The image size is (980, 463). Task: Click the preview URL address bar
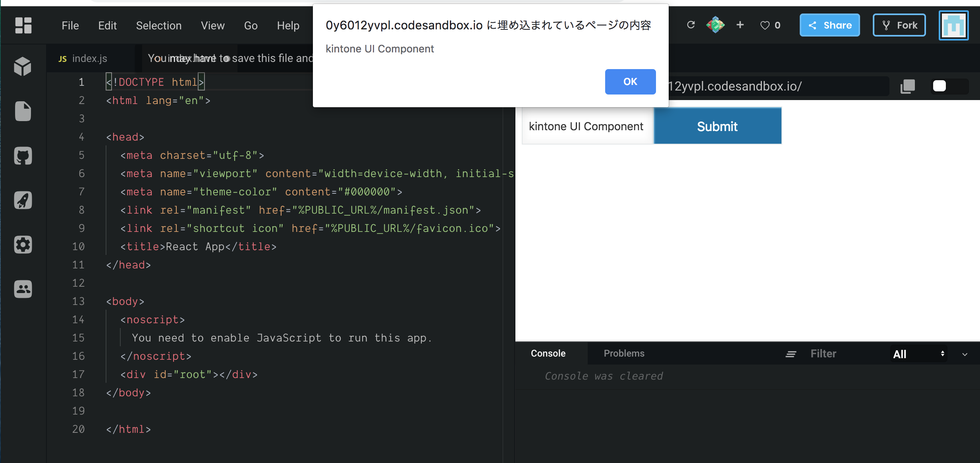point(778,86)
